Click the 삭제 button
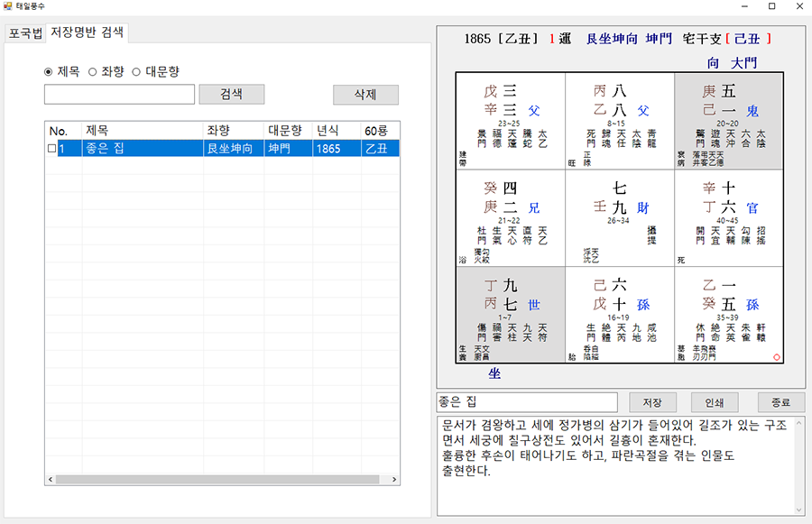 (x=365, y=95)
